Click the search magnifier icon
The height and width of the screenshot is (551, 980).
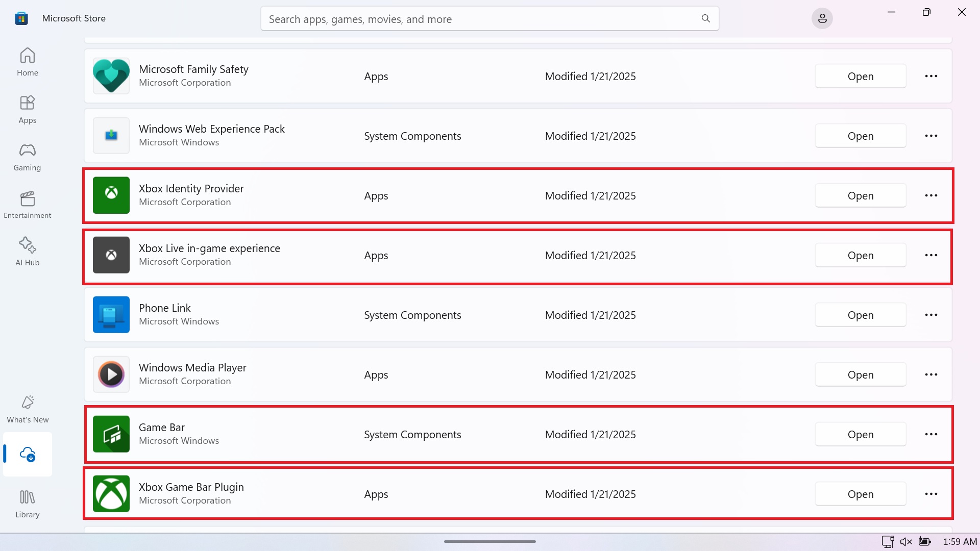click(x=705, y=19)
